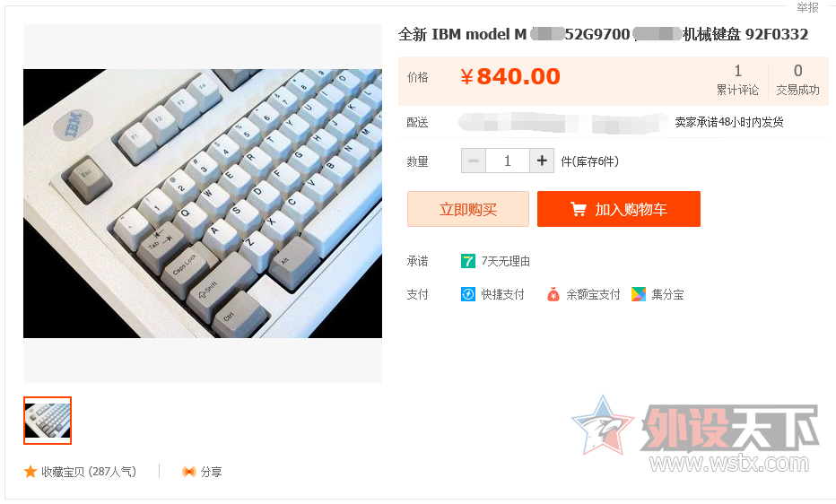
Task: Click the 分享 share link
Action: tap(211, 472)
